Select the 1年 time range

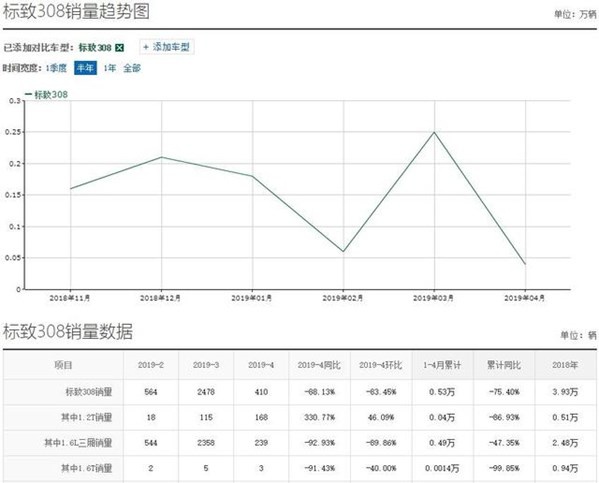pyautogui.click(x=110, y=68)
